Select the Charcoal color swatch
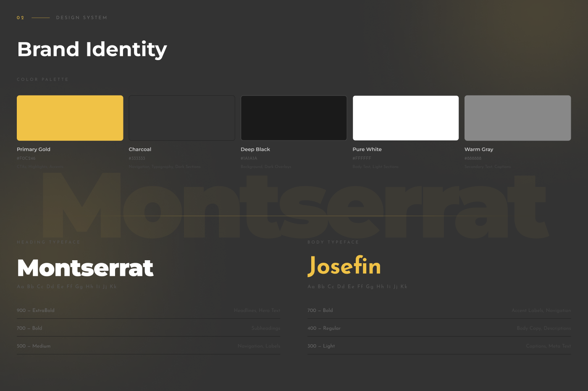 (x=182, y=118)
